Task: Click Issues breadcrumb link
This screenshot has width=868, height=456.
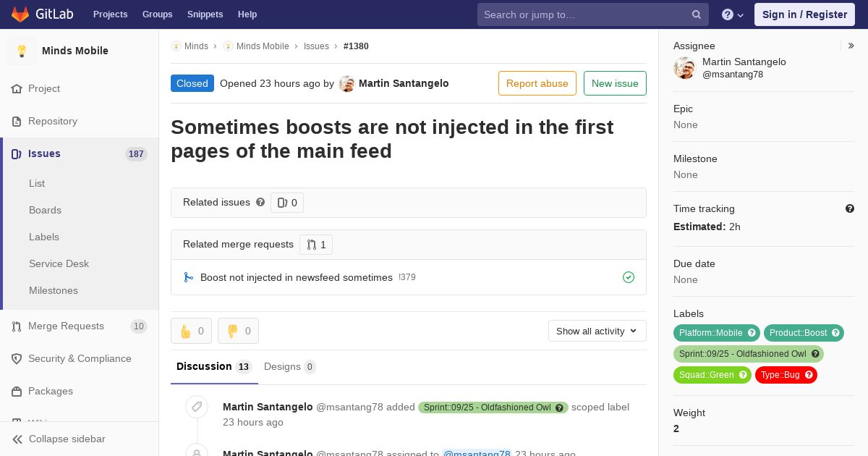Action: coord(316,46)
